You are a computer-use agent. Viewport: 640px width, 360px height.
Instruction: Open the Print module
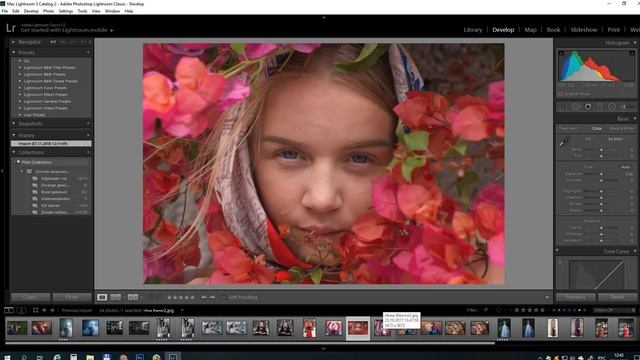coord(613,30)
